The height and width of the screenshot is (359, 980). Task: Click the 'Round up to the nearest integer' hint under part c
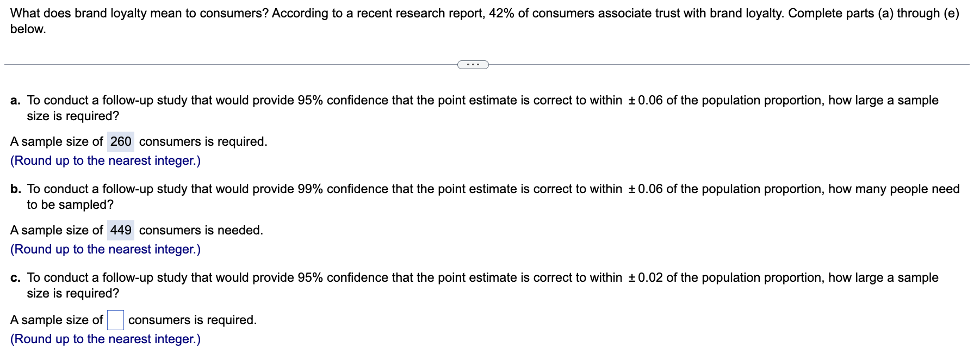(105, 339)
